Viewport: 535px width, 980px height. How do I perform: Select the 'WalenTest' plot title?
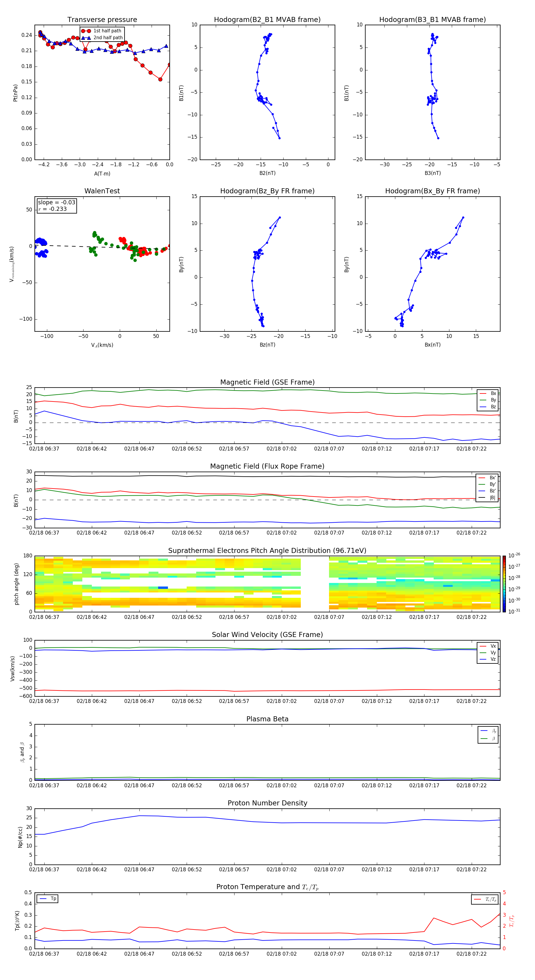click(x=102, y=191)
